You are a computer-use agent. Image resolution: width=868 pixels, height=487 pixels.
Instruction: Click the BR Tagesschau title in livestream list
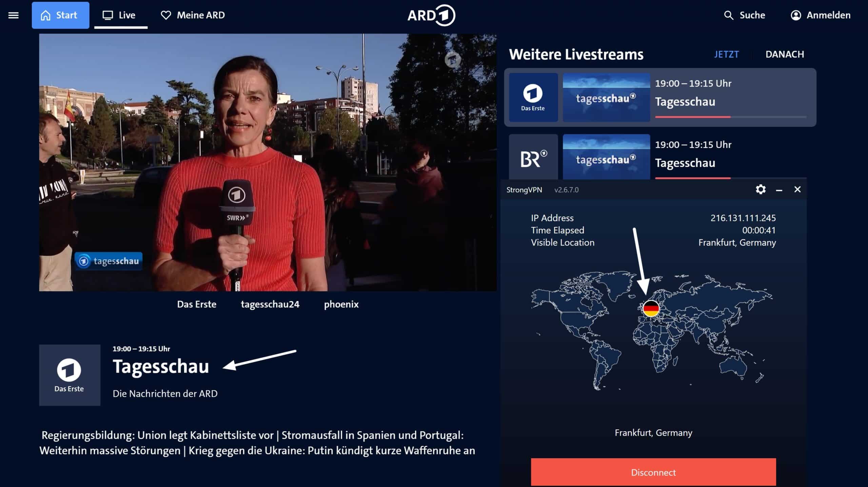(685, 163)
